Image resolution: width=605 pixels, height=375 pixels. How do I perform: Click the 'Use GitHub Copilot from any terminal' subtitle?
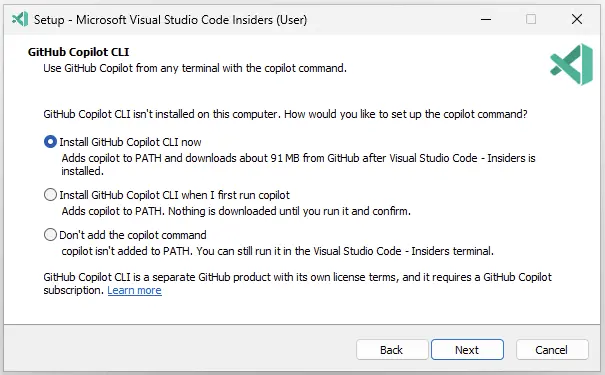click(195, 68)
